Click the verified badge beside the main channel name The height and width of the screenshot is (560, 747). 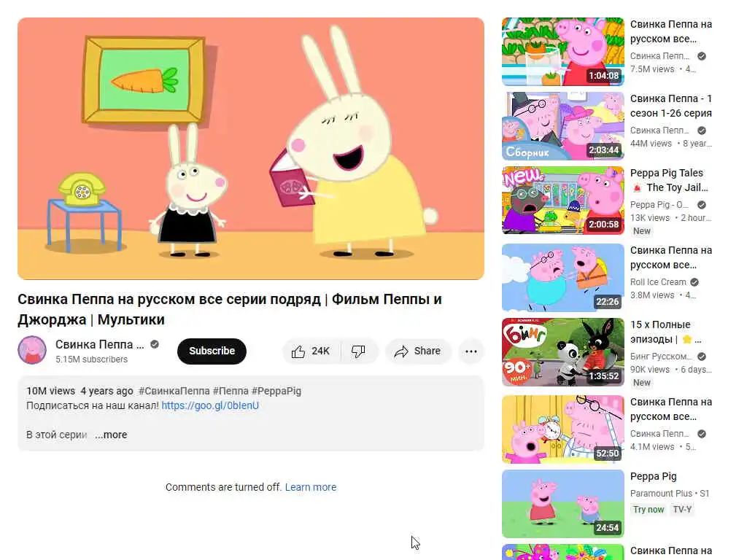pos(155,344)
